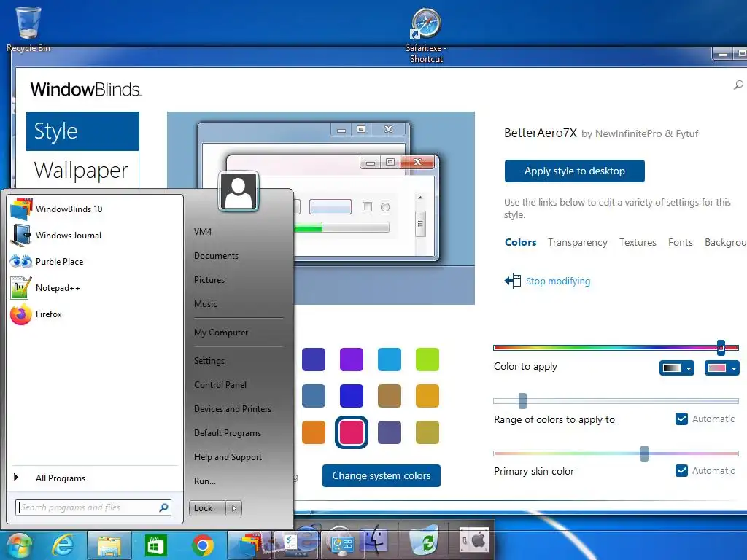This screenshot has width=747, height=560.
Task: Pick the purple color swatch
Action: (x=351, y=359)
